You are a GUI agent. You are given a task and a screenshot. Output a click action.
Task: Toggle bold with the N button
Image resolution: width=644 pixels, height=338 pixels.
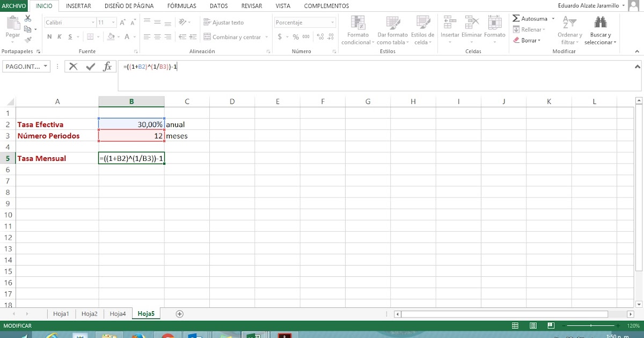click(x=49, y=36)
